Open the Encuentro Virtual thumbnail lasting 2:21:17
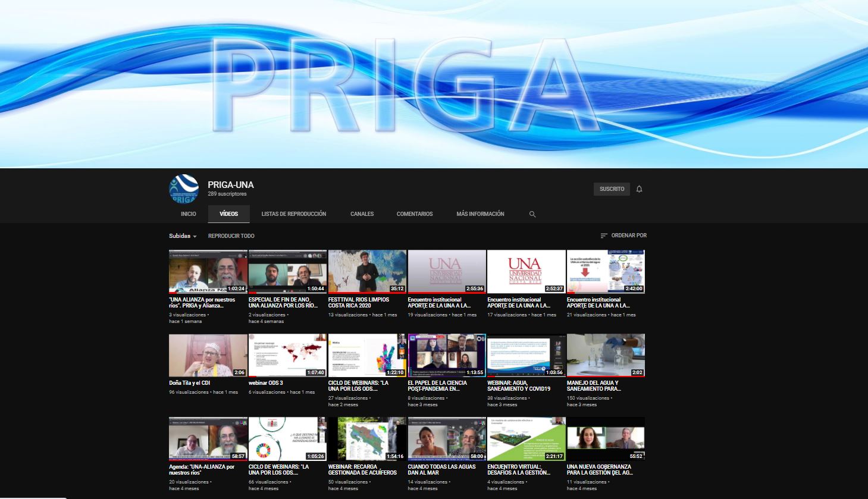Screen dimensions: 868x499 click(x=527, y=439)
